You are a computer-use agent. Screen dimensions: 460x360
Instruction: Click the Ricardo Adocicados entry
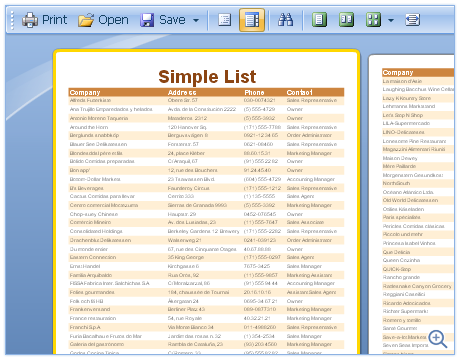click(x=406, y=303)
